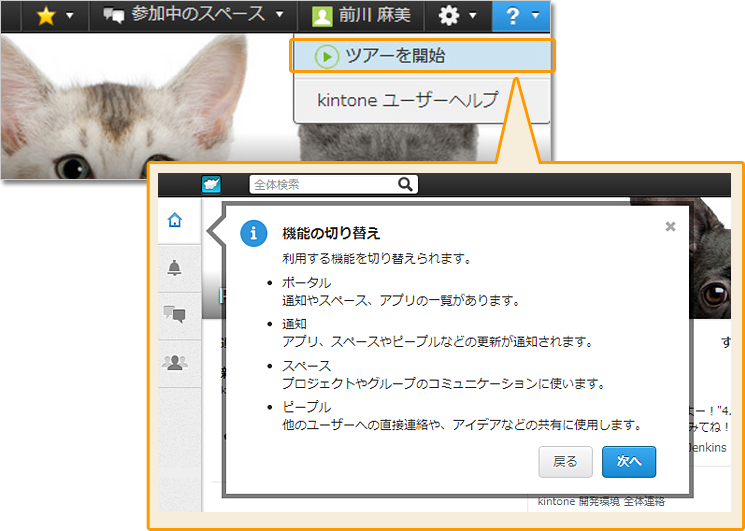Image resolution: width=745 pixels, height=531 pixels.
Task: Select ツアーを開始 from the help menu
Action: 421,56
